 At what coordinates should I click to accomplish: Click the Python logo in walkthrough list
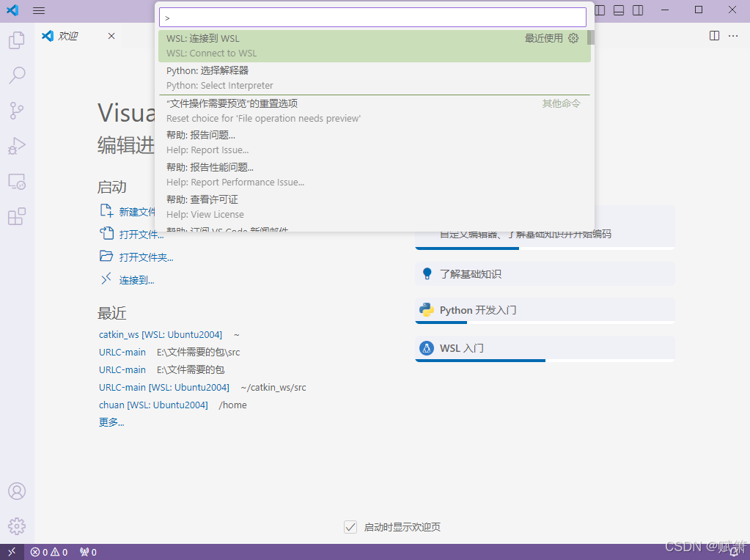point(426,310)
